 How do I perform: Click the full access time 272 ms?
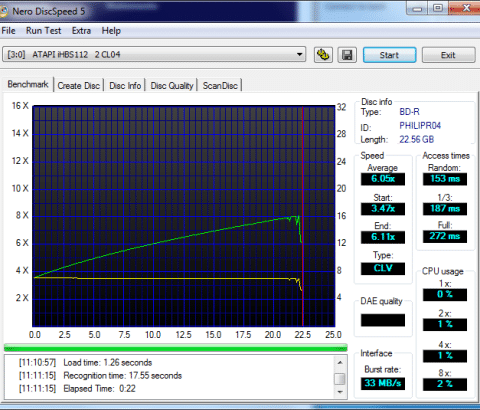pyautogui.click(x=445, y=236)
